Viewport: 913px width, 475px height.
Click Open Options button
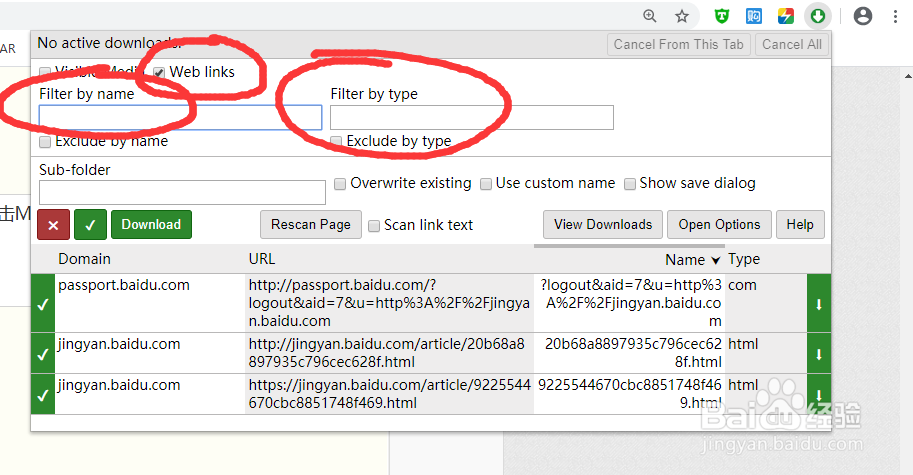pyautogui.click(x=719, y=225)
